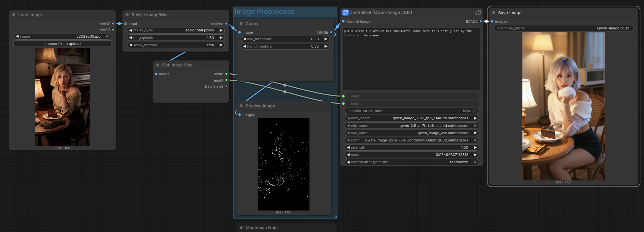
Task: Collapse the Markdown Note node dot
Action: tap(241, 228)
